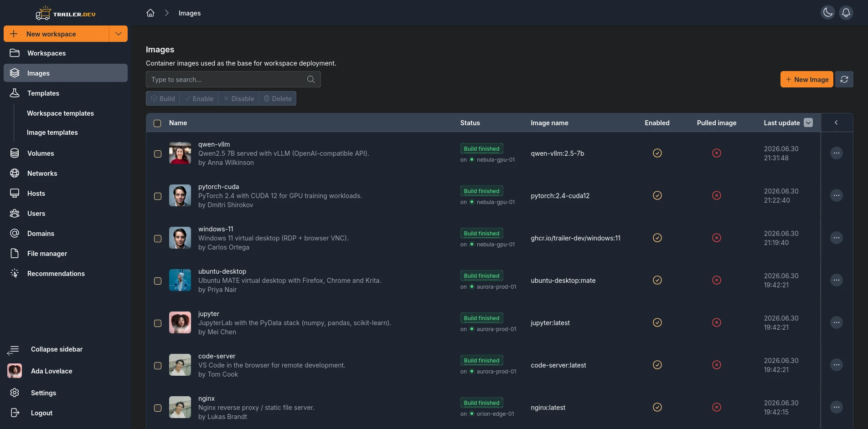This screenshot has height=429, width=868.
Task: Click the Delete toolbar button
Action: pos(278,98)
